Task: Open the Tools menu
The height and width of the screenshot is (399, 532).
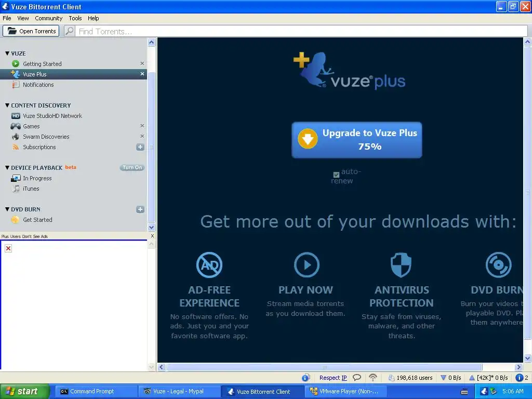Action: 75,18
